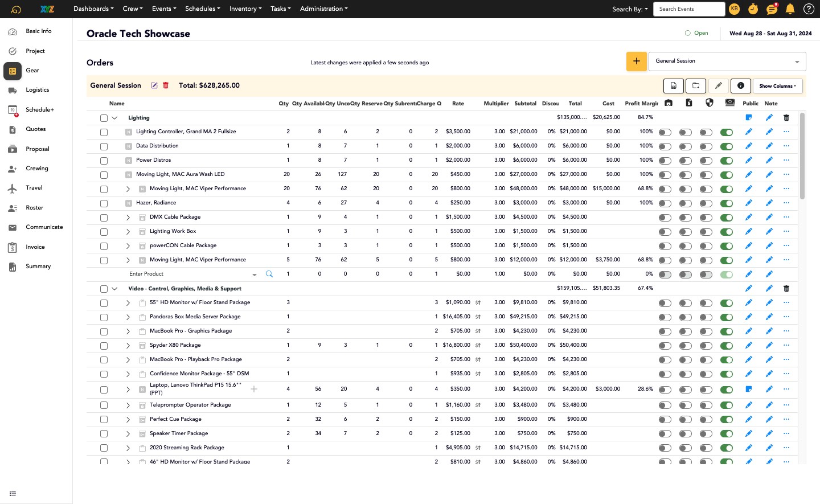
Task: Open the Logistics section in sidebar
Action: pyautogui.click(x=37, y=90)
